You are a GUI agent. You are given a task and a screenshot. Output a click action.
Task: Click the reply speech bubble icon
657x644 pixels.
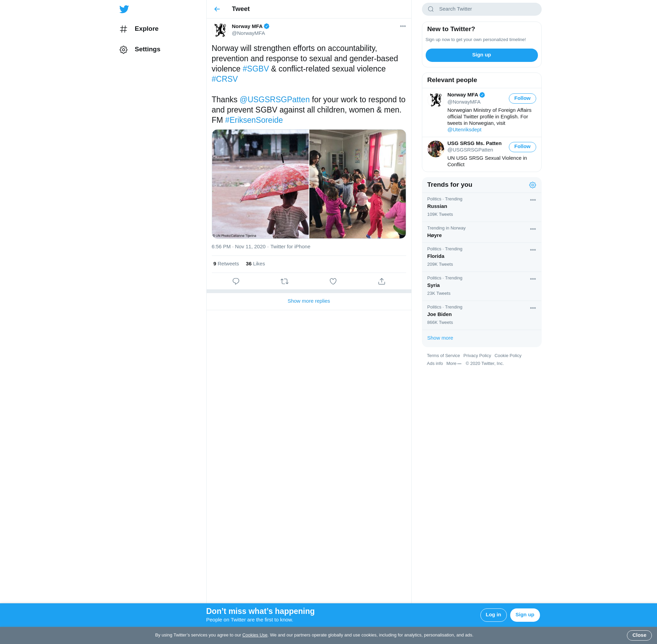pyautogui.click(x=236, y=281)
